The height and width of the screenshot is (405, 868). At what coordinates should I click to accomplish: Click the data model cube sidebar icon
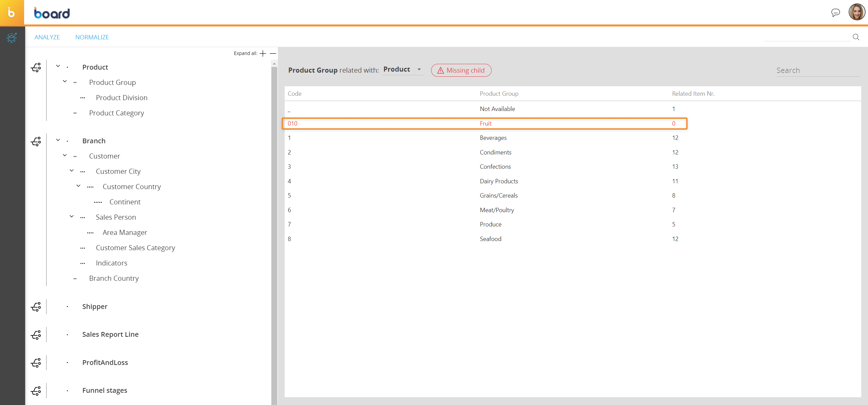pos(12,37)
